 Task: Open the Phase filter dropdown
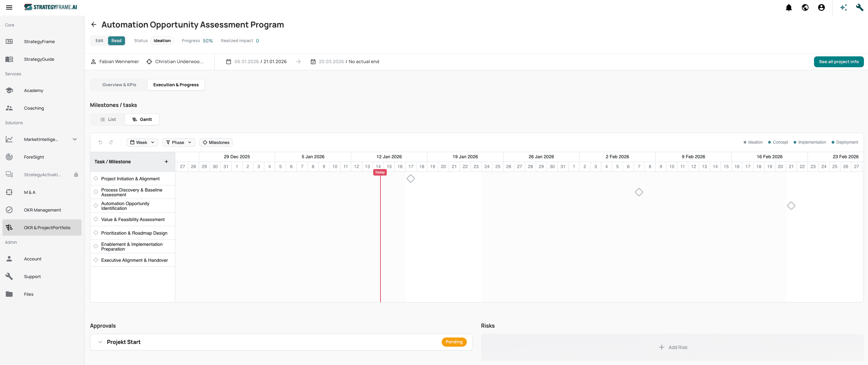(x=179, y=143)
